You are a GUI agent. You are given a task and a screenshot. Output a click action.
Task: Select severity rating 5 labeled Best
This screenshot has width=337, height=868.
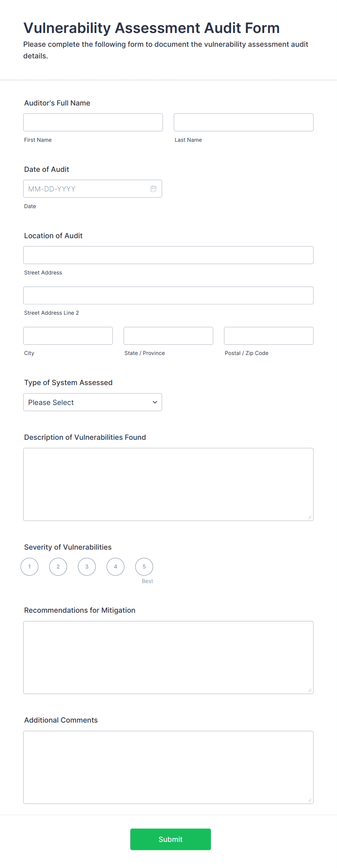pyautogui.click(x=144, y=566)
